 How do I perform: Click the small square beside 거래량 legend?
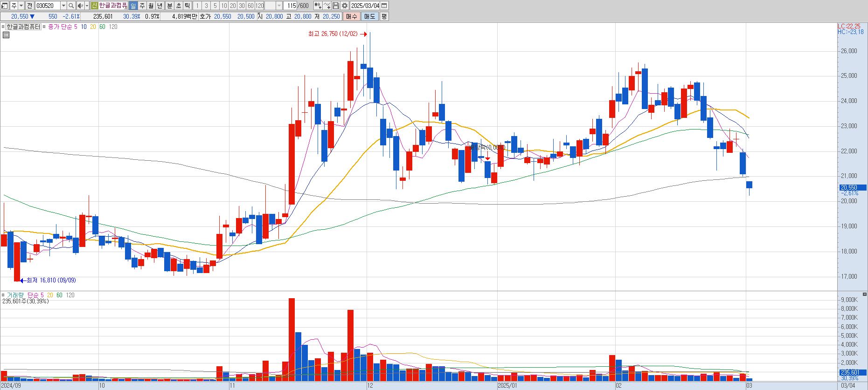3,295
